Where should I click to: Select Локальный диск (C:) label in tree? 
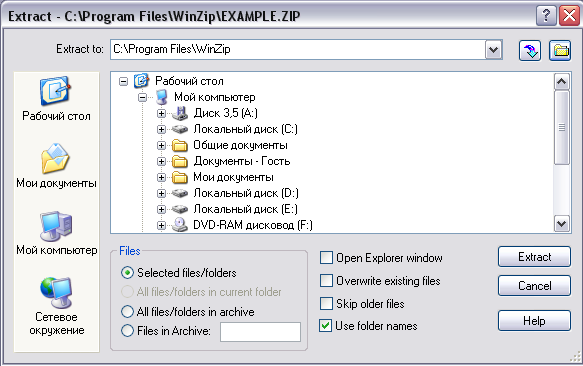pos(245,129)
